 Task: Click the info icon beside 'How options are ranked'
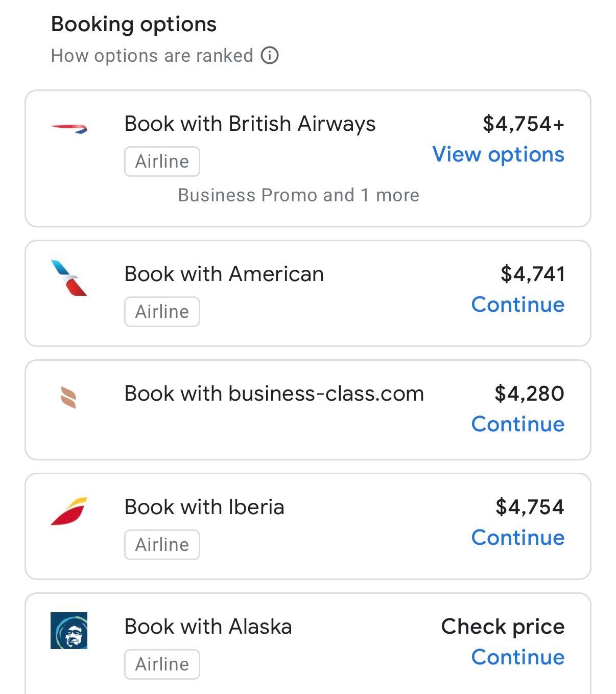pyautogui.click(x=270, y=55)
